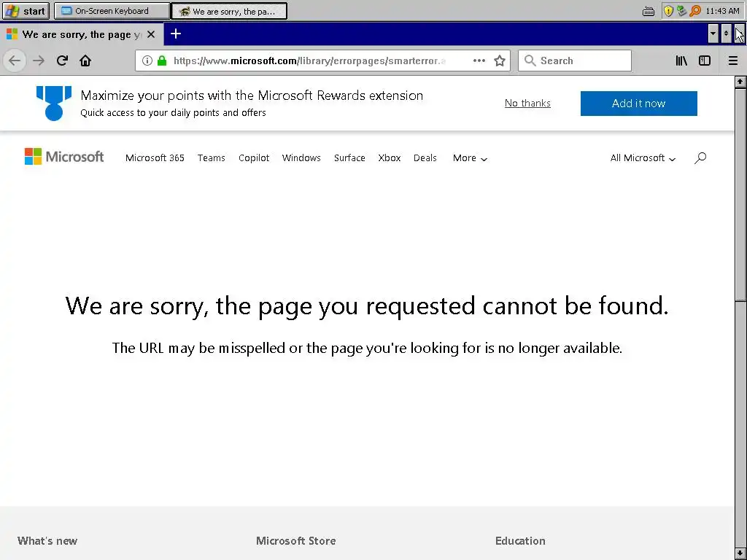Viewport: 747px width, 560px height.
Task: Click the network tray icon
Action: pos(682,10)
